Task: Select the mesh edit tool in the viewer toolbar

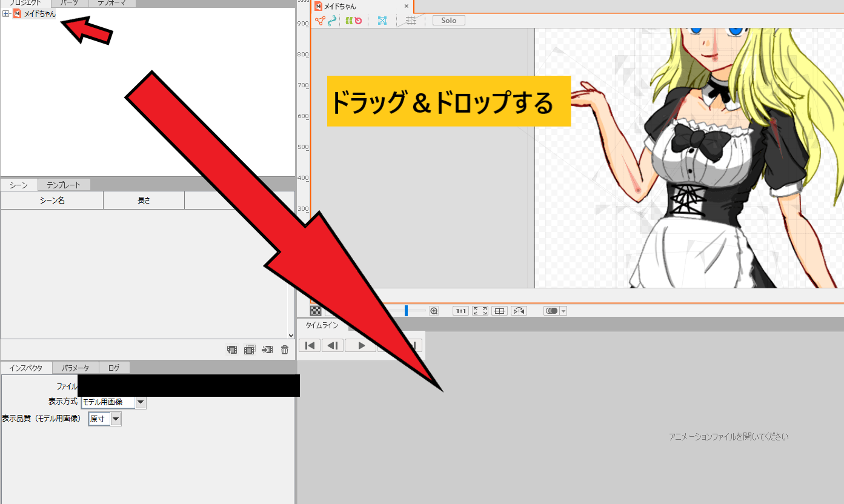Action: tap(319, 20)
